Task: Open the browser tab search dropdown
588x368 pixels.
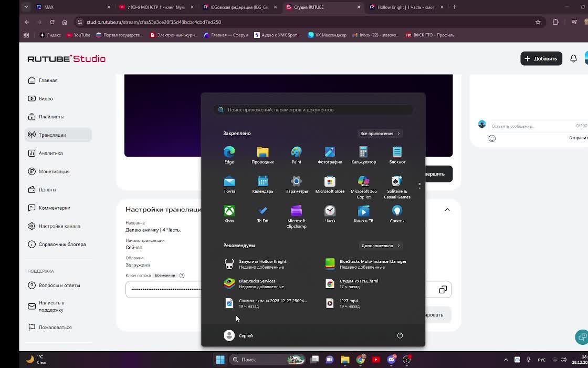Action: [x=26, y=7]
